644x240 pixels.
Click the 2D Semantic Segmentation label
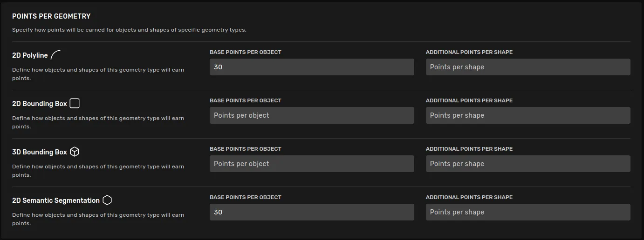[56, 200]
